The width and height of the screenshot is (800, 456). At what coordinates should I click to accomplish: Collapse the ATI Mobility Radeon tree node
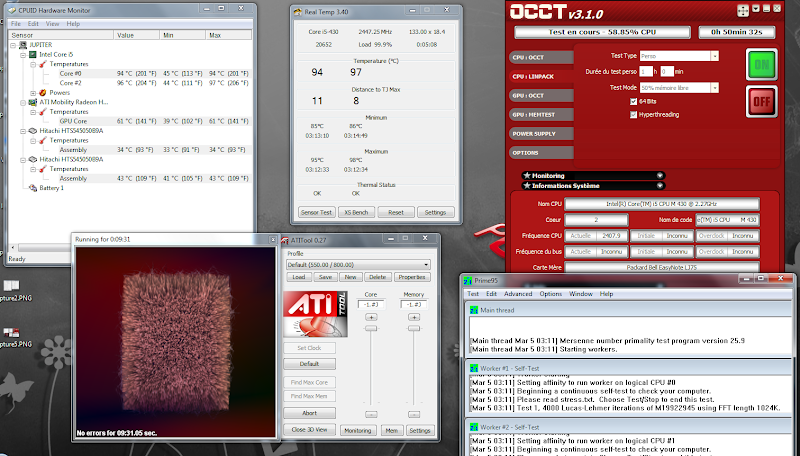[x=23, y=102]
